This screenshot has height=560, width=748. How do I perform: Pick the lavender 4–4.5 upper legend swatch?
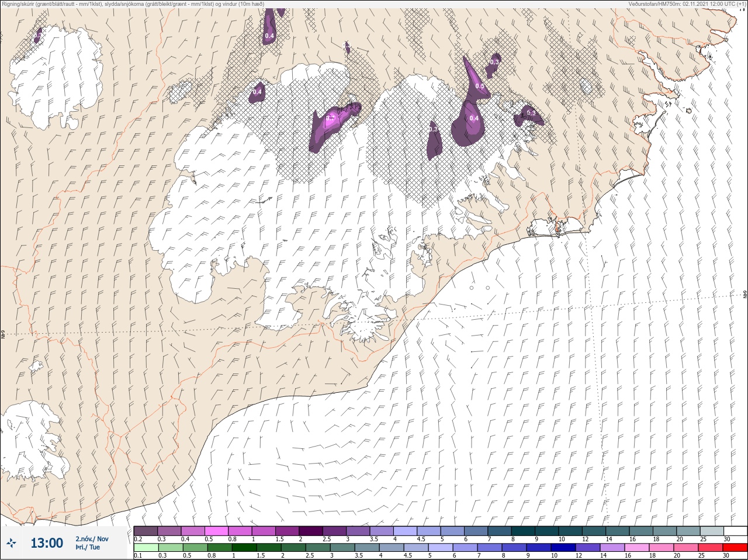point(405,531)
